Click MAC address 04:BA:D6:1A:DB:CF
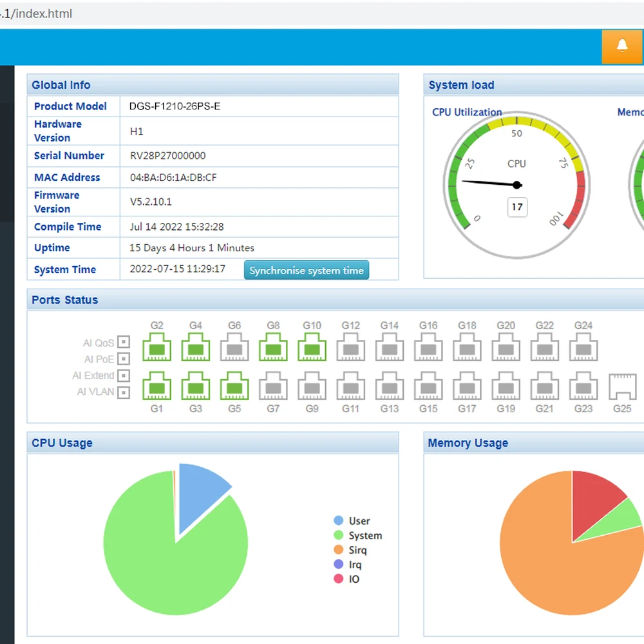Screen dimensions: 644x644 173,178
